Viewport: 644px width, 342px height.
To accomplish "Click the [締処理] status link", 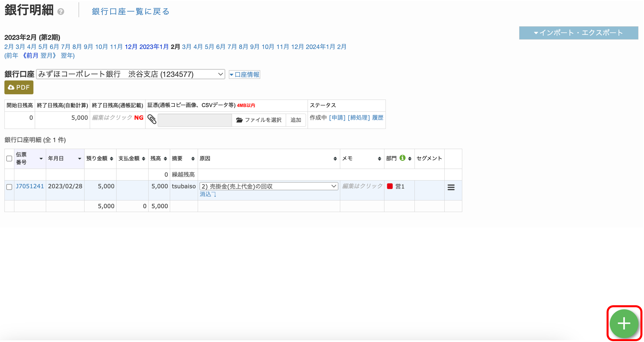I will pyautogui.click(x=359, y=118).
